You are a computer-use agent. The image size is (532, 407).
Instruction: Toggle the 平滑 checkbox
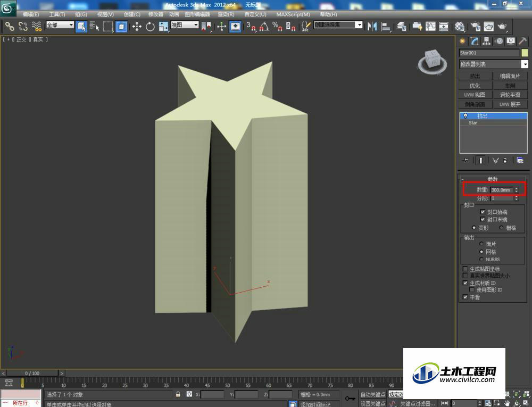click(x=465, y=297)
